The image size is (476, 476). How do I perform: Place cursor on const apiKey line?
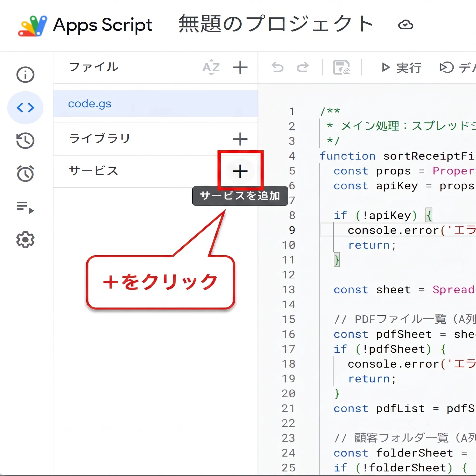tap(405, 186)
